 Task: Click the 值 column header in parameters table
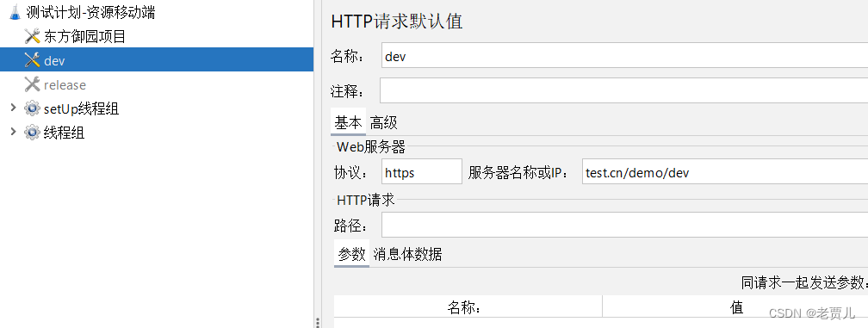pyautogui.click(x=735, y=307)
